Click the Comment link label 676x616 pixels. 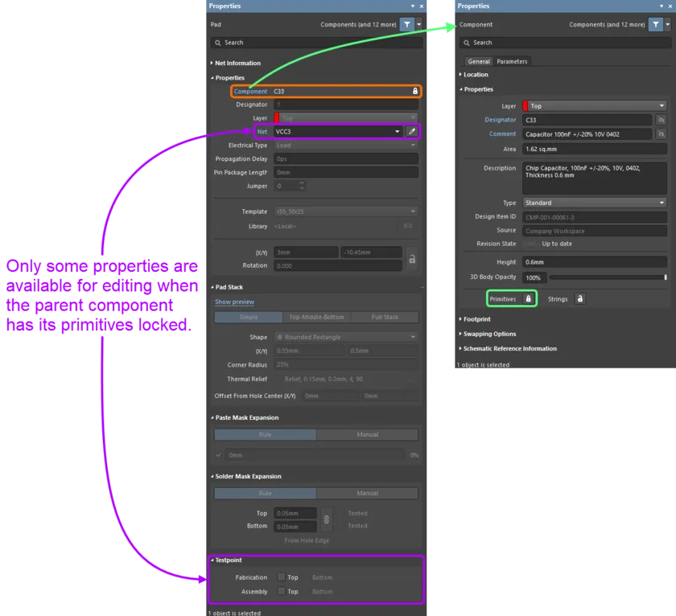502,134
